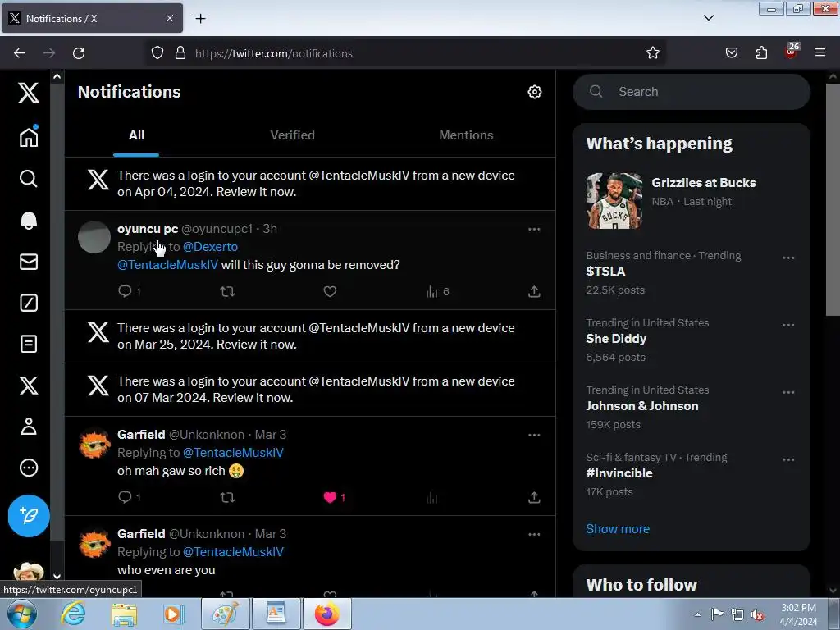840x630 pixels.
Task: Switch to the Verified tab
Action: pos(293,135)
